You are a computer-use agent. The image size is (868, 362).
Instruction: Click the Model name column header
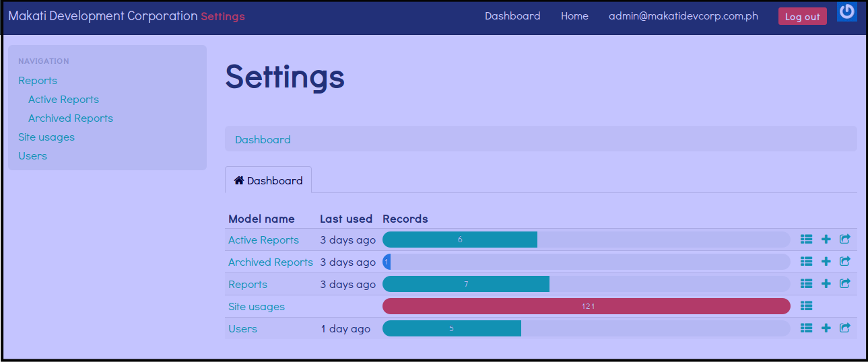(261, 219)
